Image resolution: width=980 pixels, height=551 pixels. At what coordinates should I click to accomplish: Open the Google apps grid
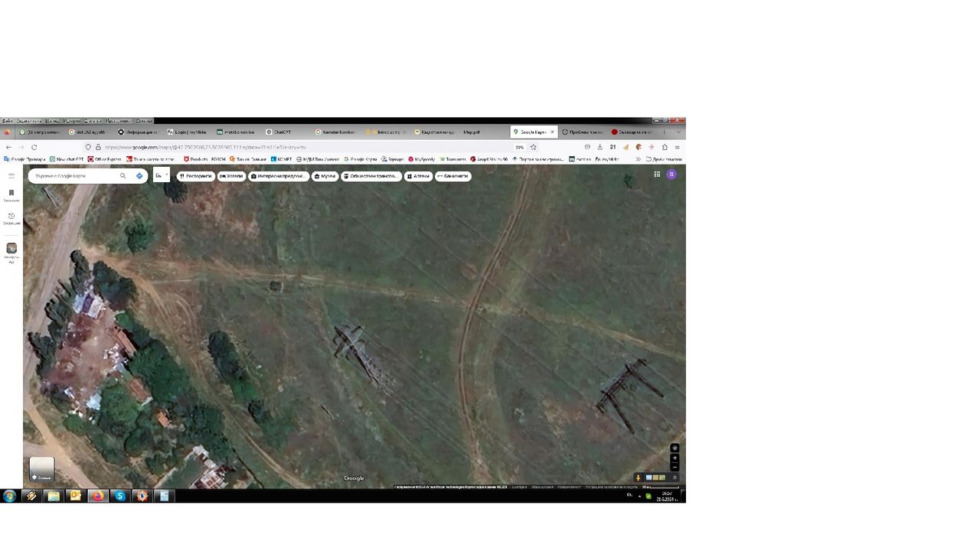point(657,174)
